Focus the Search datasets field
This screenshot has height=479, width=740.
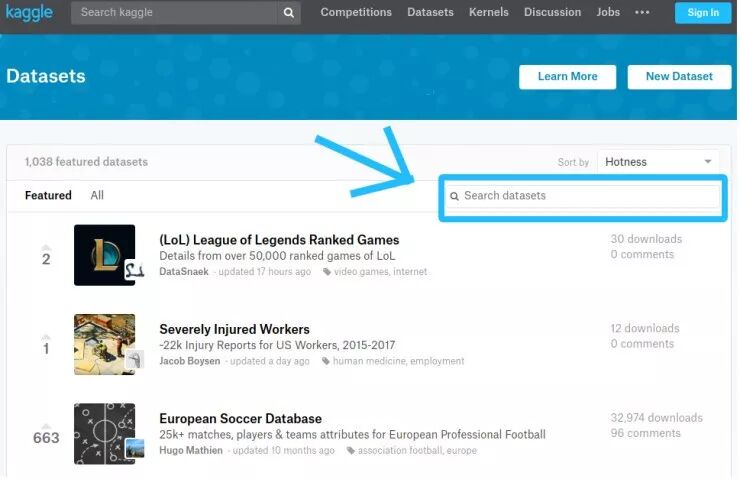tap(583, 196)
